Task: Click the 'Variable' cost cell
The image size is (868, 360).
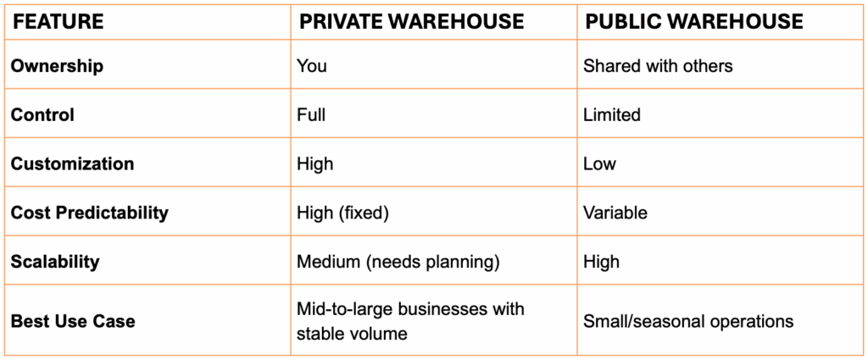Action: [615, 213]
